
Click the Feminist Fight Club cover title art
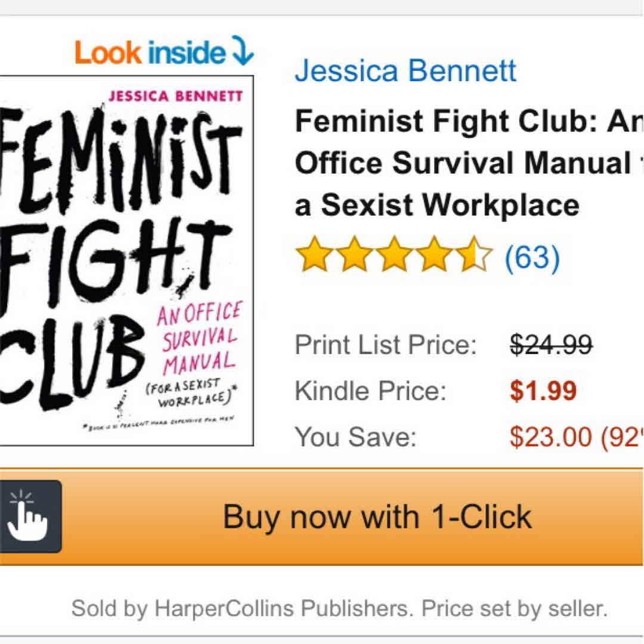coord(113,250)
